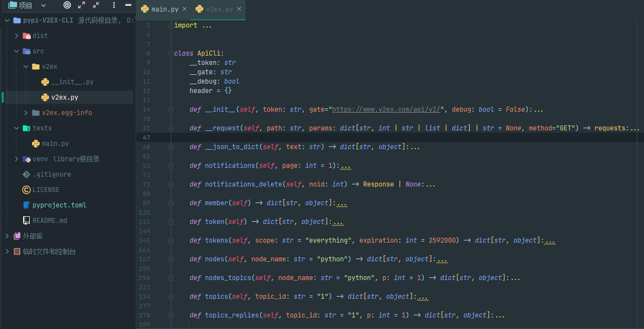Image resolution: width=644 pixels, height=329 pixels.
Task: Collapse the pypi-V2EX-CLI root node
Action: [x=7, y=20]
